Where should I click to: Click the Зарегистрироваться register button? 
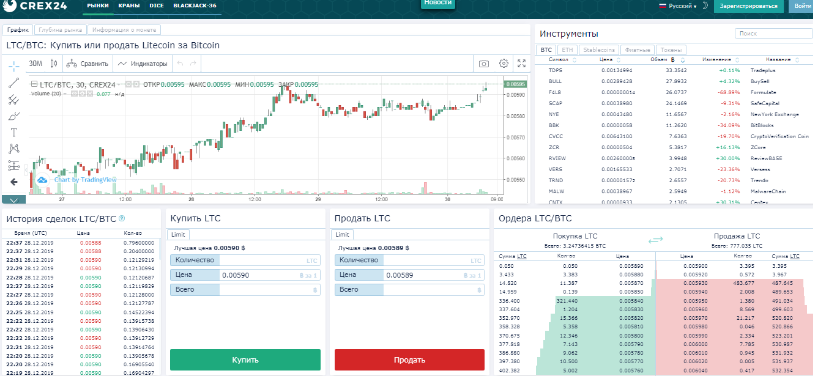coord(748,6)
